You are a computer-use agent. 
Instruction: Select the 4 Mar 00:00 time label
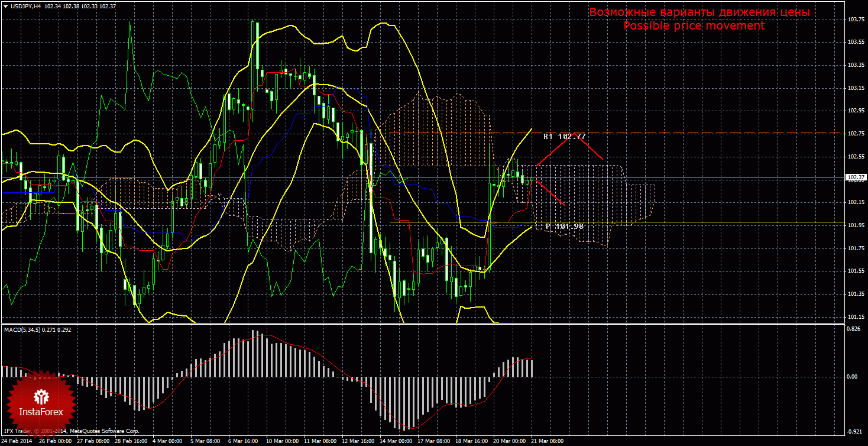[169, 441]
